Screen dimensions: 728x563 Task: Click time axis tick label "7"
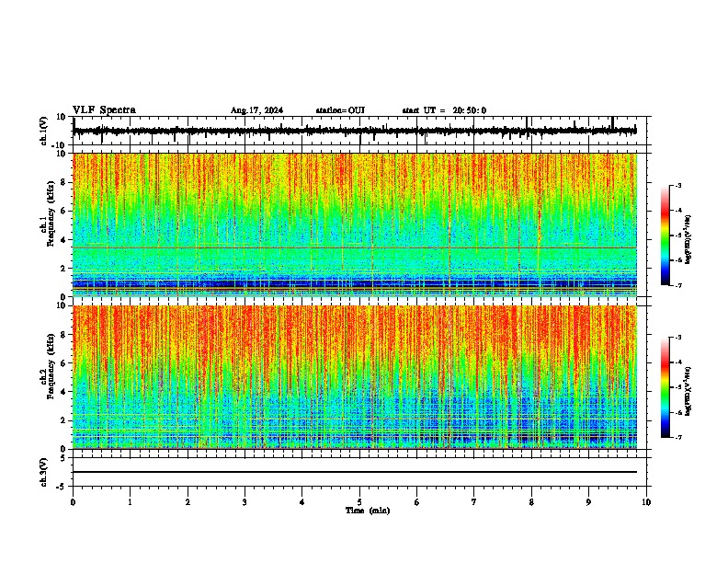(x=474, y=502)
